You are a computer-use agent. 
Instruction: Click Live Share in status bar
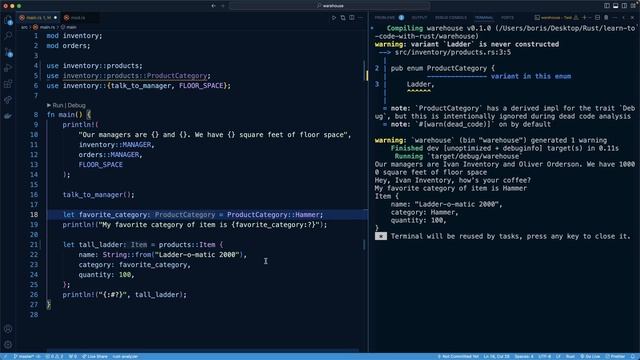point(95,356)
